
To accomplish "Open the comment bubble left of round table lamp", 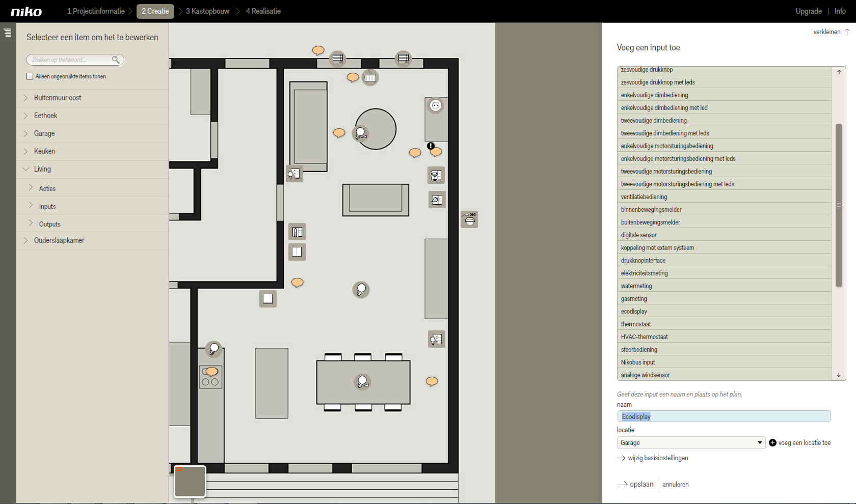I will [339, 133].
